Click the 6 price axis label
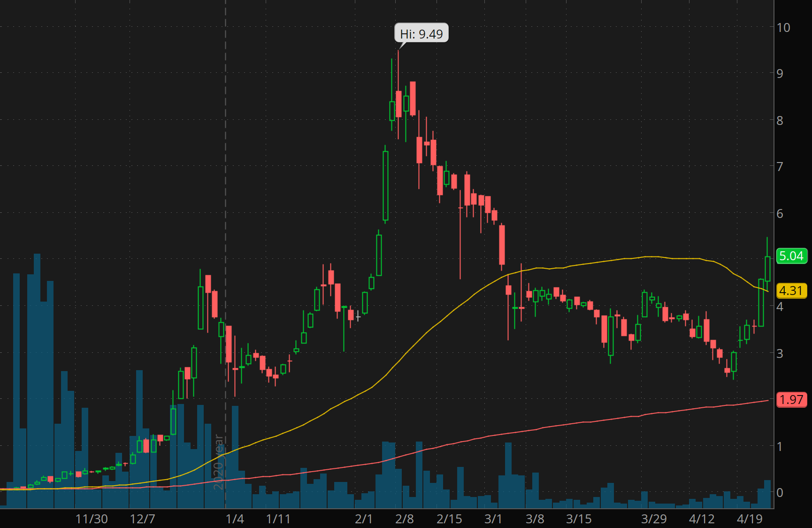Image resolution: width=812 pixels, height=528 pixels. [x=780, y=214]
